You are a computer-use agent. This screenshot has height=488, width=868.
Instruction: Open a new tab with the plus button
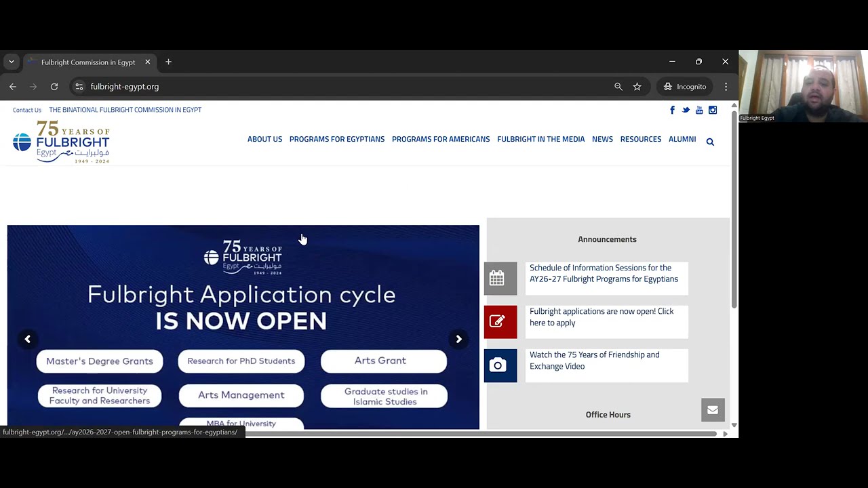pyautogui.click(x=168, y=62)
